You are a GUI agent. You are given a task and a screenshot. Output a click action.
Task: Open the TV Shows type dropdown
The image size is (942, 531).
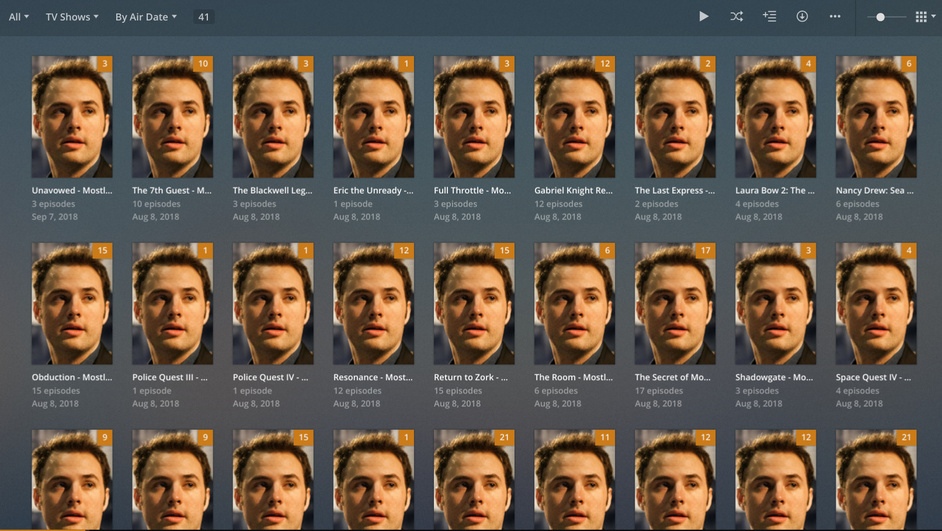click(x=72, y=17)
